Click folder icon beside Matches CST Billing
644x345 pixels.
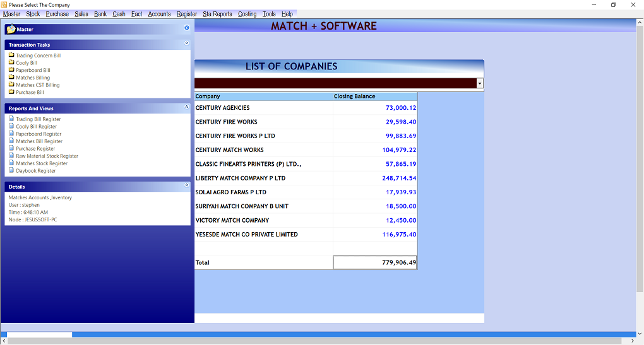(x=11, y=85)
